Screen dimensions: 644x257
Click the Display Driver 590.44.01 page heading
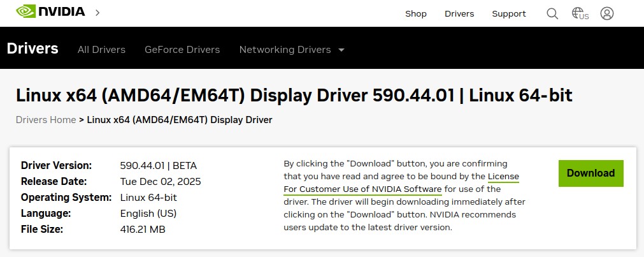point(294,96)
